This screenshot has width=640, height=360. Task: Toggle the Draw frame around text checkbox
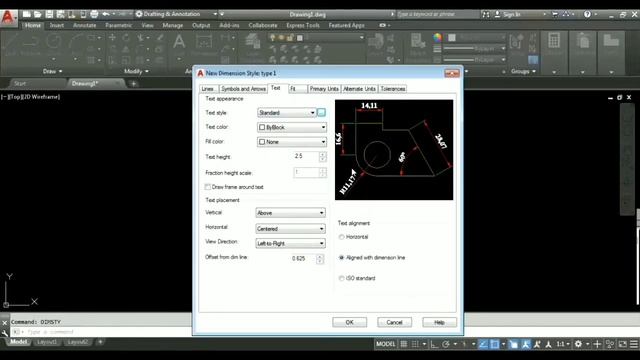coord(207,187)
